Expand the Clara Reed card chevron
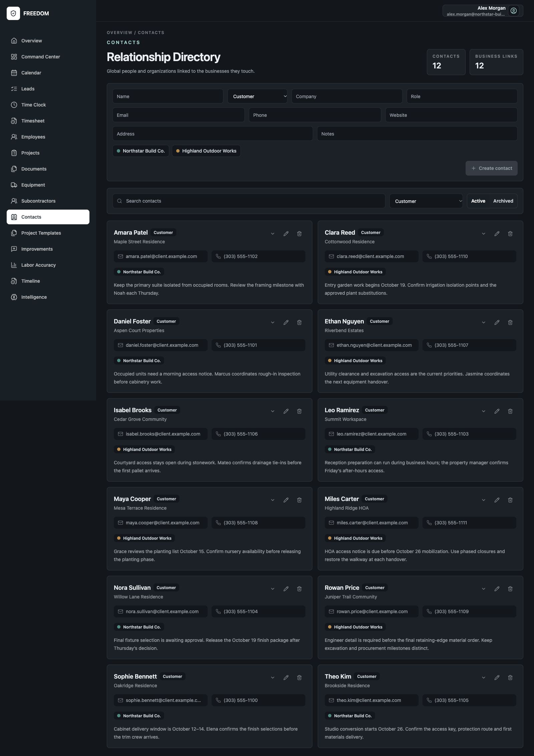The image size is (534, 756). click(x=484, y=234)
